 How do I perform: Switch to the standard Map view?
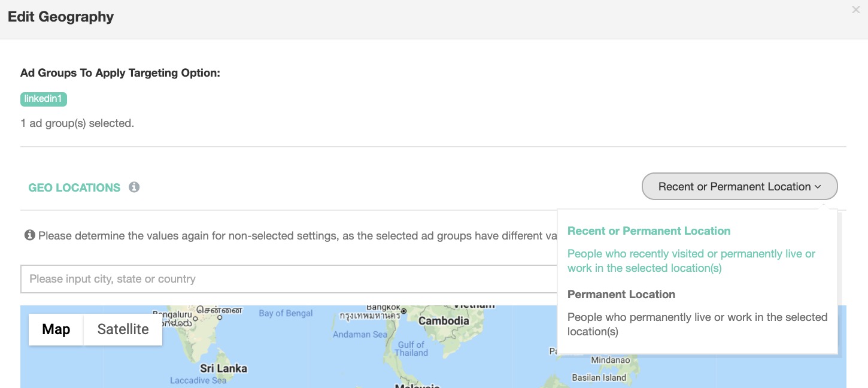56,329
